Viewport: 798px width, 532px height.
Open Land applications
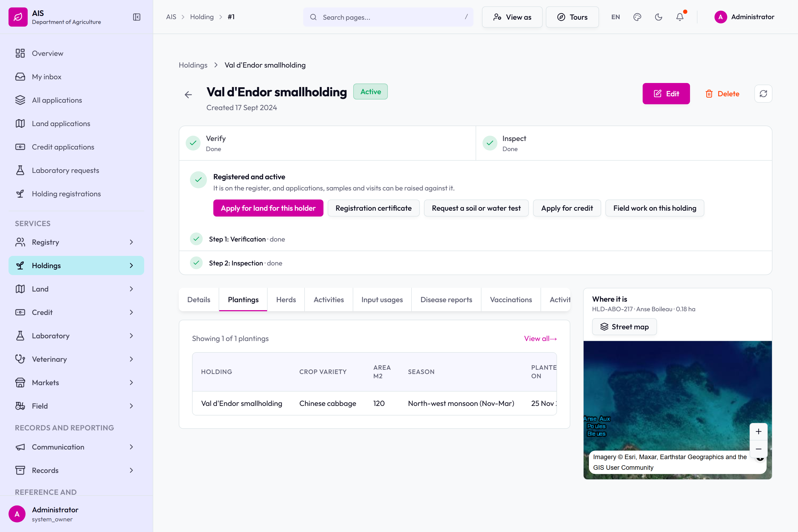click(76, 123)
